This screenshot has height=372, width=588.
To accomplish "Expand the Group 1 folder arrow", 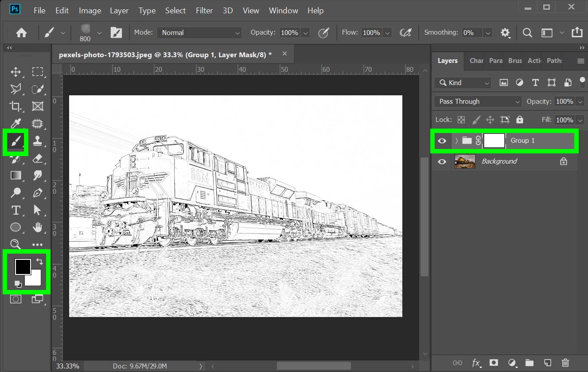I will click(x=456, y=141).
